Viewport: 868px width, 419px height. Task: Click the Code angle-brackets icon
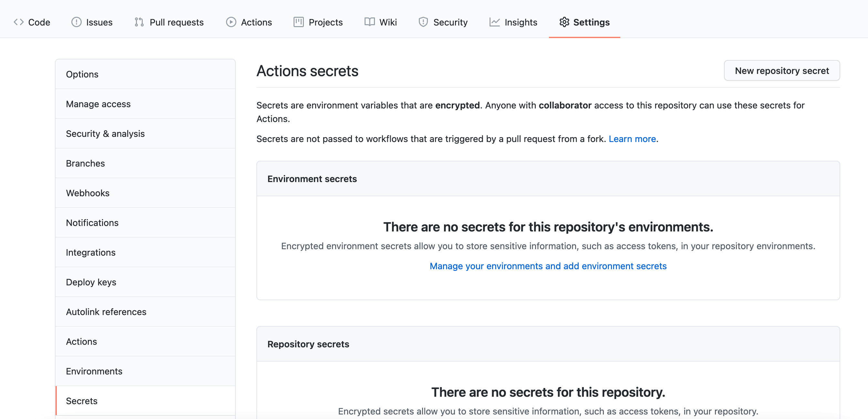point(19,22)
